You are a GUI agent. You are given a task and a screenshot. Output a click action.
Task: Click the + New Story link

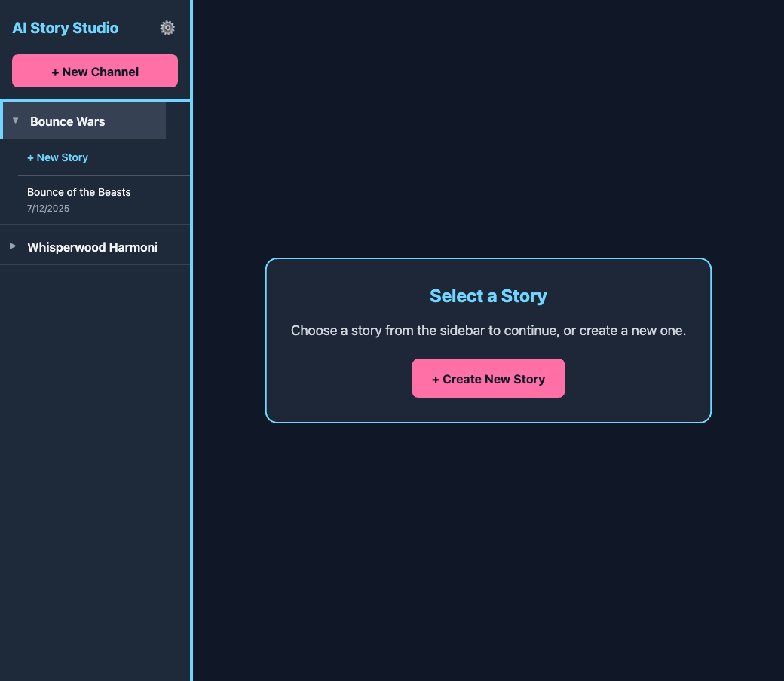pos(58,157)
